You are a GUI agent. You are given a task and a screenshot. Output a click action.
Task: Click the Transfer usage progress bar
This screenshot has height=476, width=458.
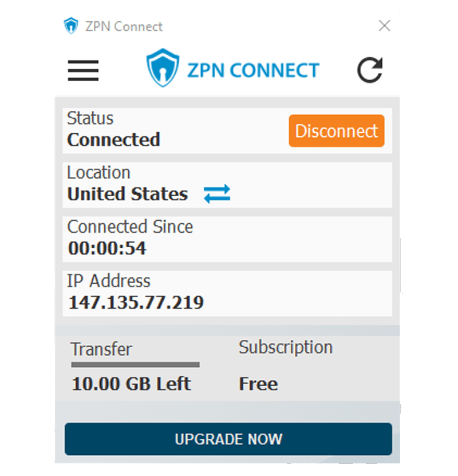click(x=136, y=364)
